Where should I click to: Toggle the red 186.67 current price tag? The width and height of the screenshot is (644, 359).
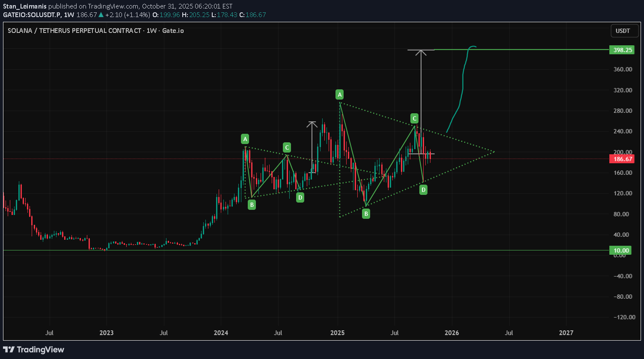(x=621, y=159)
